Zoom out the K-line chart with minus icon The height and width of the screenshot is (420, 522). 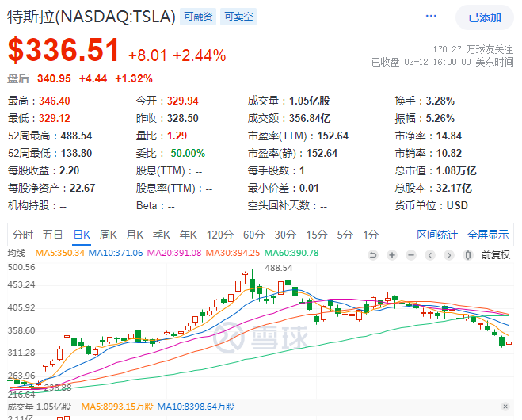click(411, 255)
